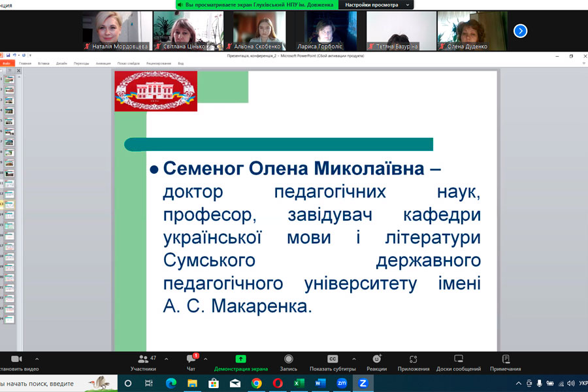Viewport: 588px width, 392px height.
Task: Click the Save icon in PowerPoint toolbar
Action: click(8, 55)
